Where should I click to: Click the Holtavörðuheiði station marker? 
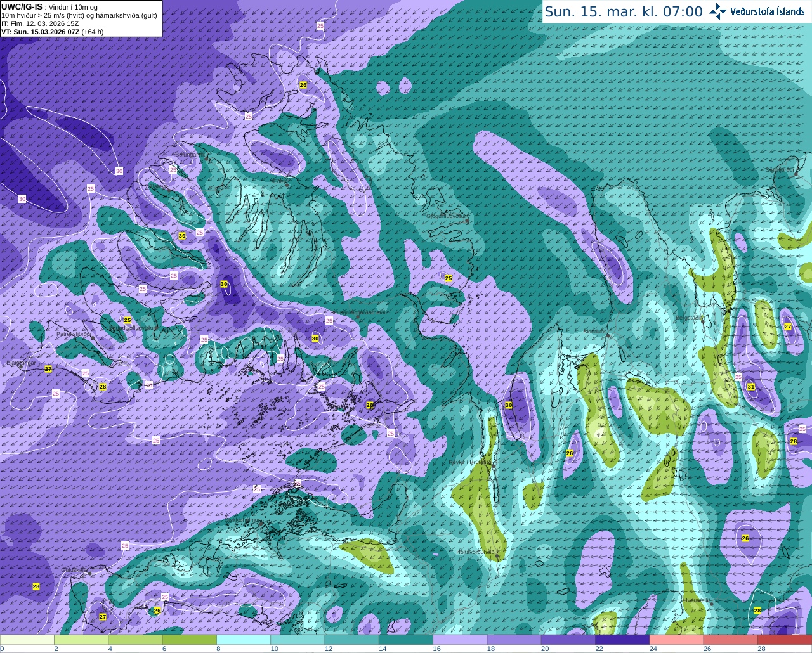point(497,557)
